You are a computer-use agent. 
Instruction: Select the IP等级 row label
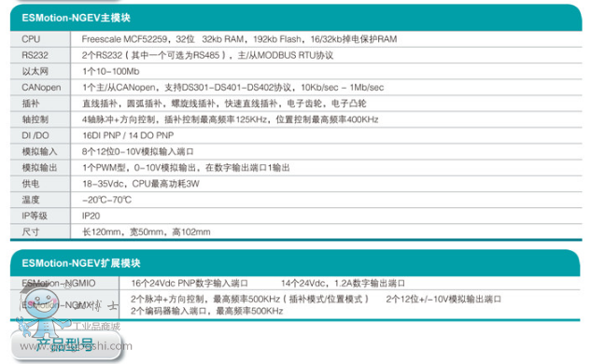tap(35, 216)
